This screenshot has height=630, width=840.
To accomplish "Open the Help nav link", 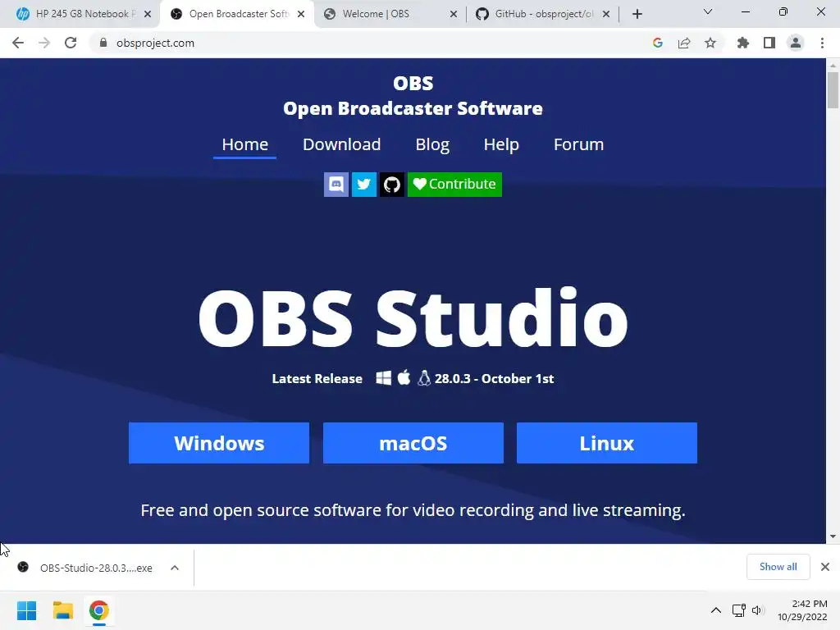I will coord(501,144).
